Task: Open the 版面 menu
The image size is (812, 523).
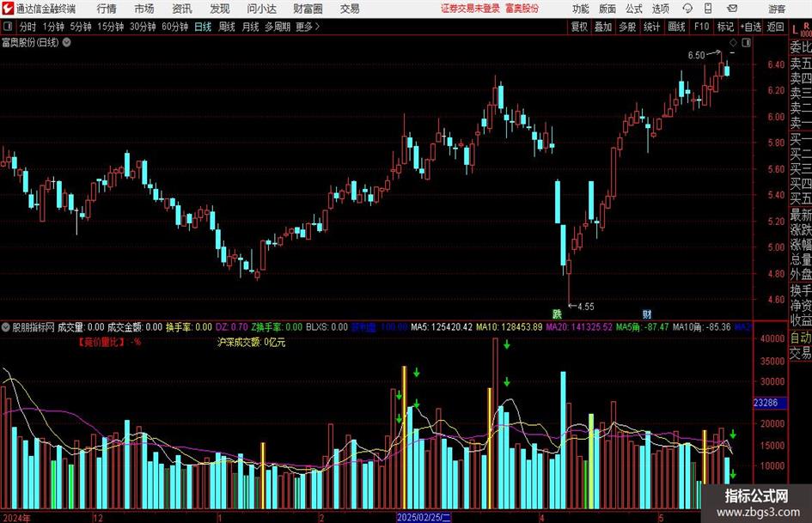Action: point(607,9)
